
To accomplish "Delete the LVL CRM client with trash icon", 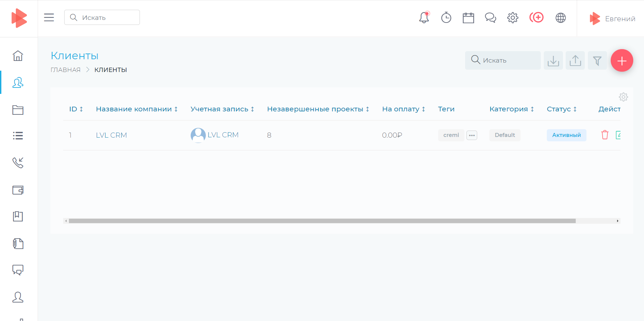I will [x=605, y=135].
